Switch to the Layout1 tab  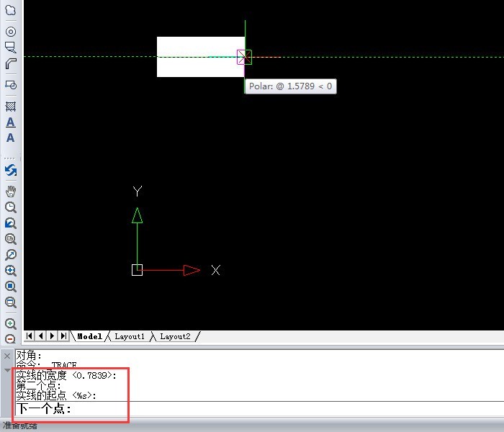(130, 336)
